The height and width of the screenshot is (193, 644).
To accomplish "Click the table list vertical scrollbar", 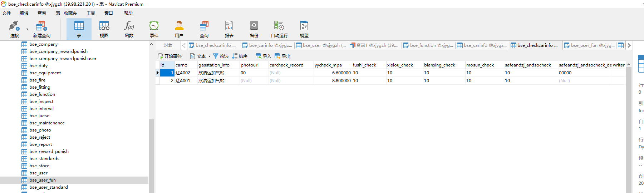I will tap(151, 154).
